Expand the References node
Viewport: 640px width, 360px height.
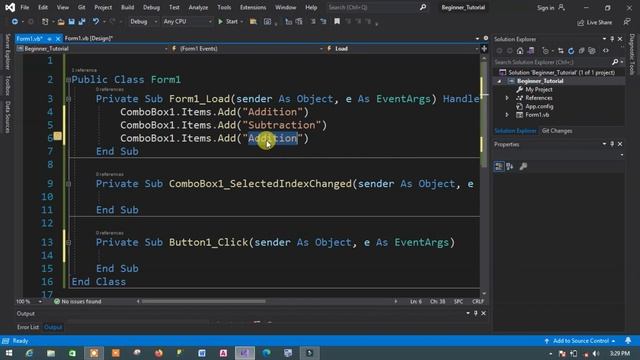pos(507,98)
